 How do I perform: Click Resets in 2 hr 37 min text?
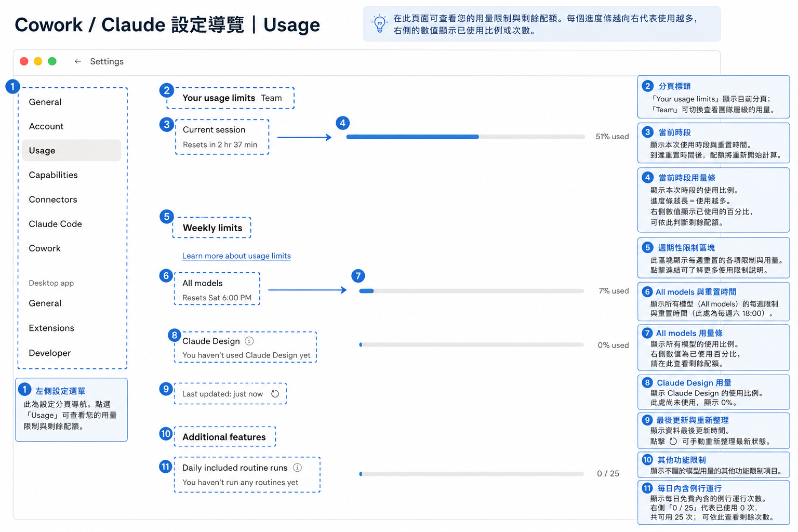pos(220,144)
